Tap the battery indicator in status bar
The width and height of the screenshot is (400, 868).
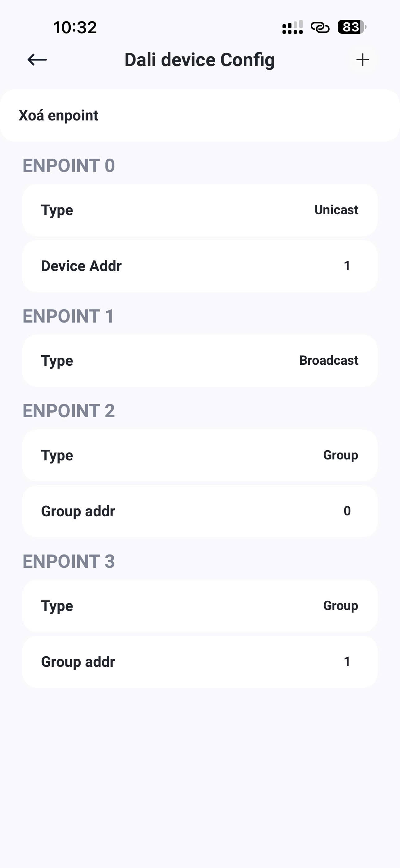click(x=352, y=27)
